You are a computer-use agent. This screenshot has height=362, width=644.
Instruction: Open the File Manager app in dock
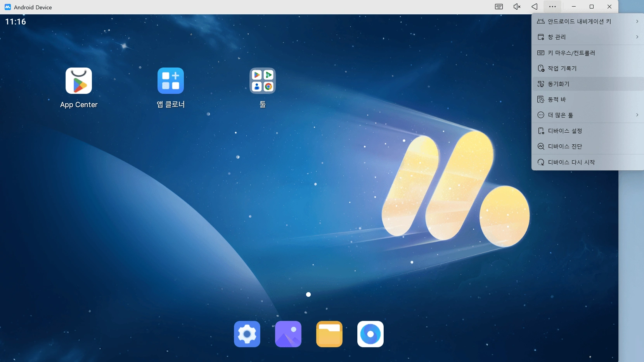coord(329,334)
